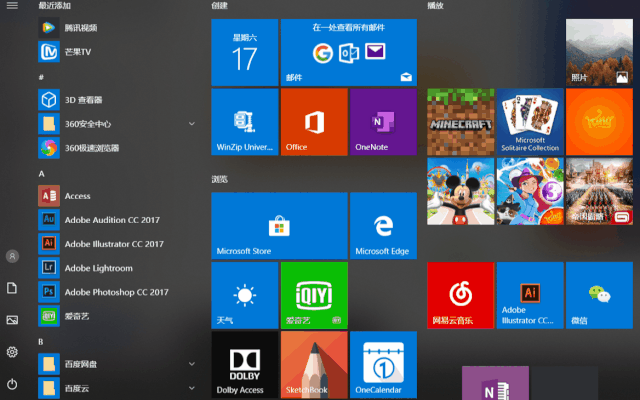
Task: Launch Adobe Audition CC 2017
Action: pos(117,220)
